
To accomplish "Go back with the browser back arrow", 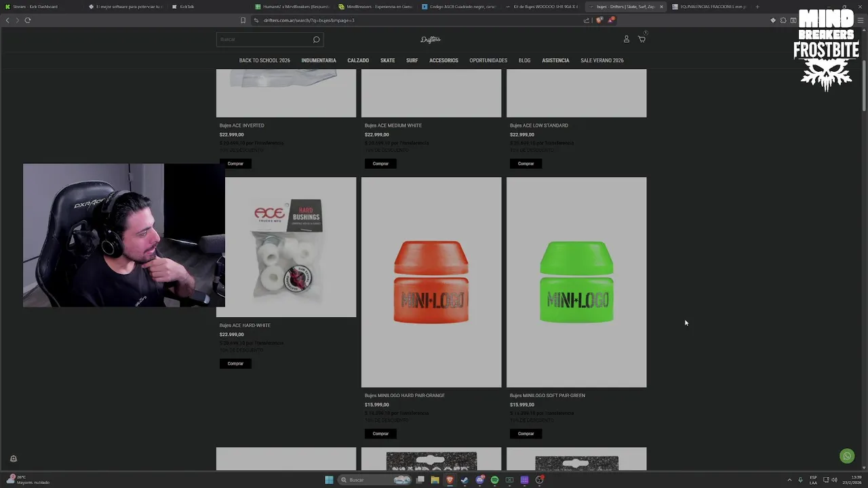I will (x=7, y=20).
